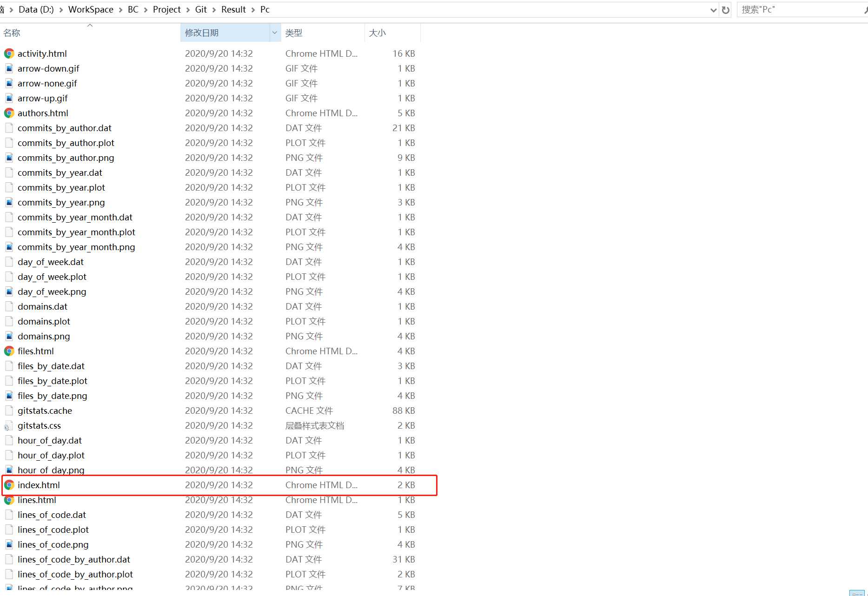Click the file icon of day_of_week.dat
The image size is (868, 596).
[x=9, y=262]
